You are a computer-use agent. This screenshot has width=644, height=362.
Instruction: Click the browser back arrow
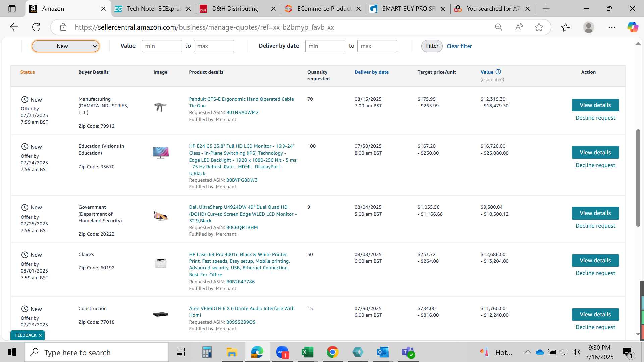tap(14, 27)
